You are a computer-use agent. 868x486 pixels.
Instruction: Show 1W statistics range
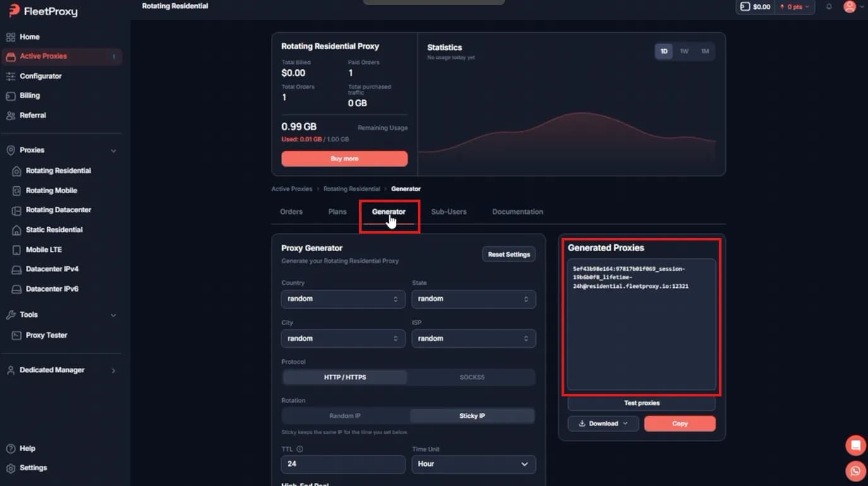(x=684, y=51)
